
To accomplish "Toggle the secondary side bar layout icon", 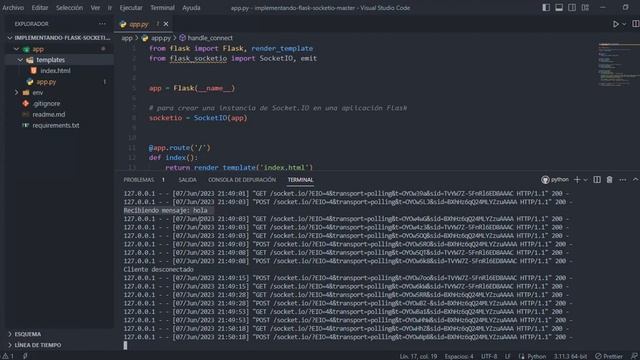I will tap(572, 7).
